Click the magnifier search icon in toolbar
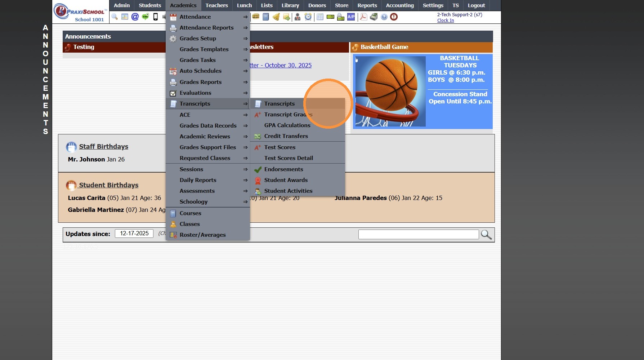Image resolution: width=644 pixels, height=360 pixels. [x=115, y=17]
